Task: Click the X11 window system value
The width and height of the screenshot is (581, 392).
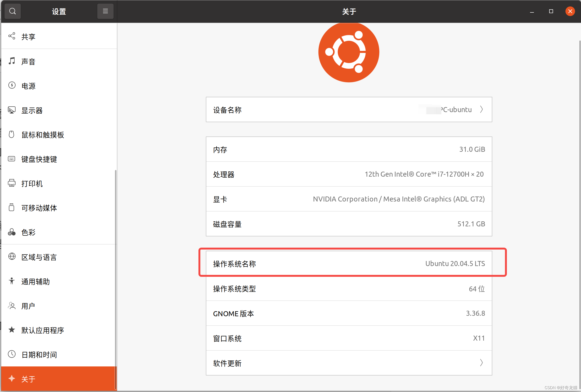Action: point(479,338)
